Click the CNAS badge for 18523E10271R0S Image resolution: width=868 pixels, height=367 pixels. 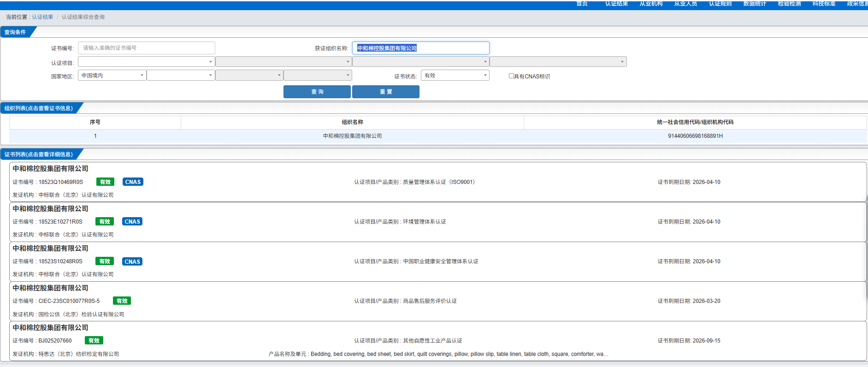(132, 222)
